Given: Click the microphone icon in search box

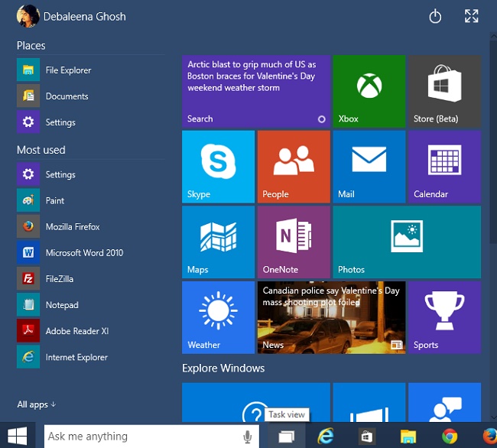Looking at the screenshot, I should [x=247, y=437].
